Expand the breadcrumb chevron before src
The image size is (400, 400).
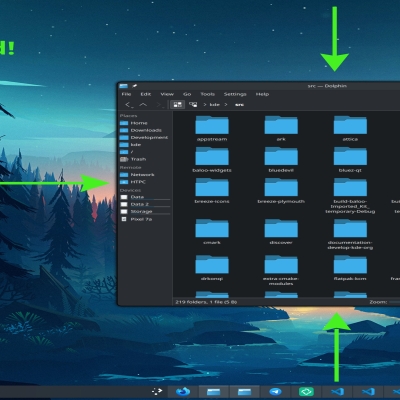[226, 105]
